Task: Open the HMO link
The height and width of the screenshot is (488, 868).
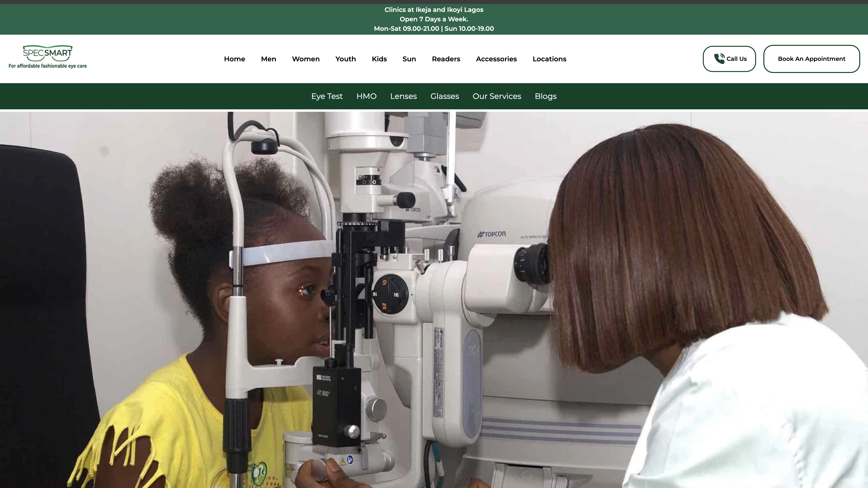Action: (x=366, y=96)
